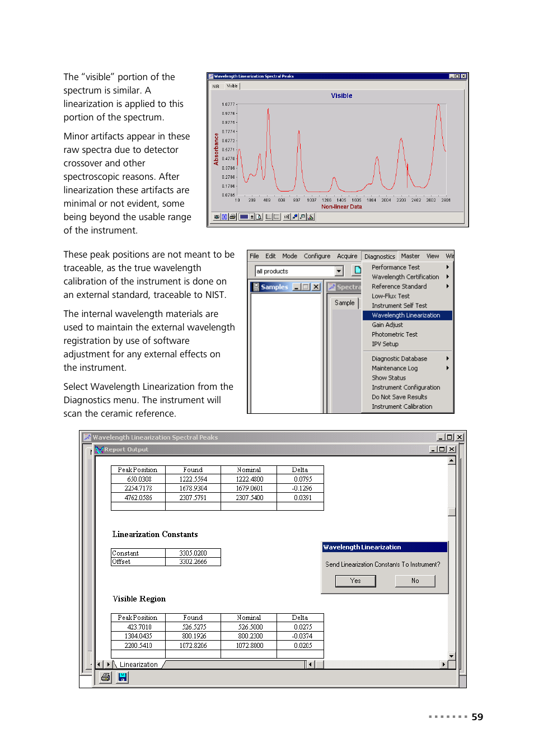Open the 'all products' dropdown arrow
534x756 pixels.
click(339, 271)
